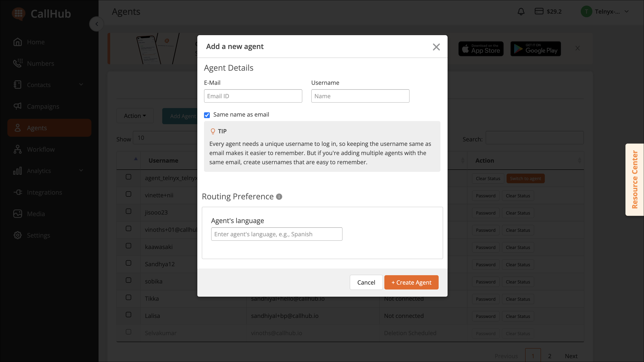Uncheck Same name as email checkbox
The width and height of the screenshot is (644, 362).
207,115
